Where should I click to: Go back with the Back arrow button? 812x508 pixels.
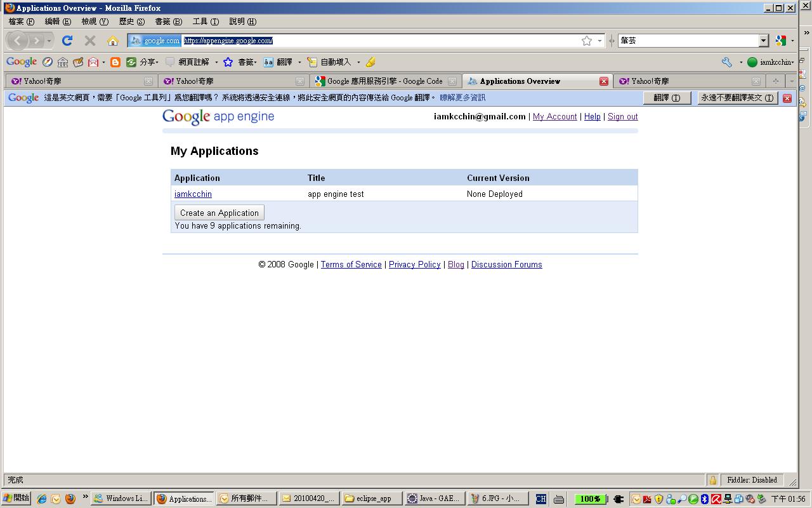[17, 41]
